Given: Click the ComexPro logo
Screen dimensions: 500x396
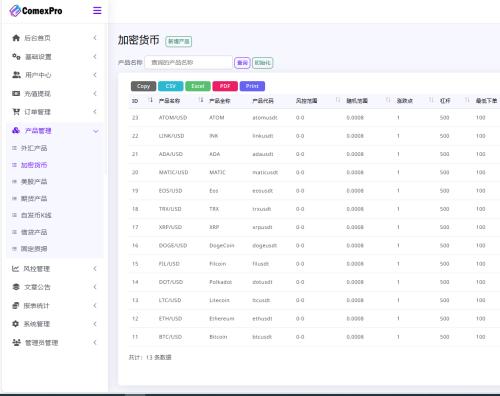Looking at the screenshot, I should click(x=36, y=11).
